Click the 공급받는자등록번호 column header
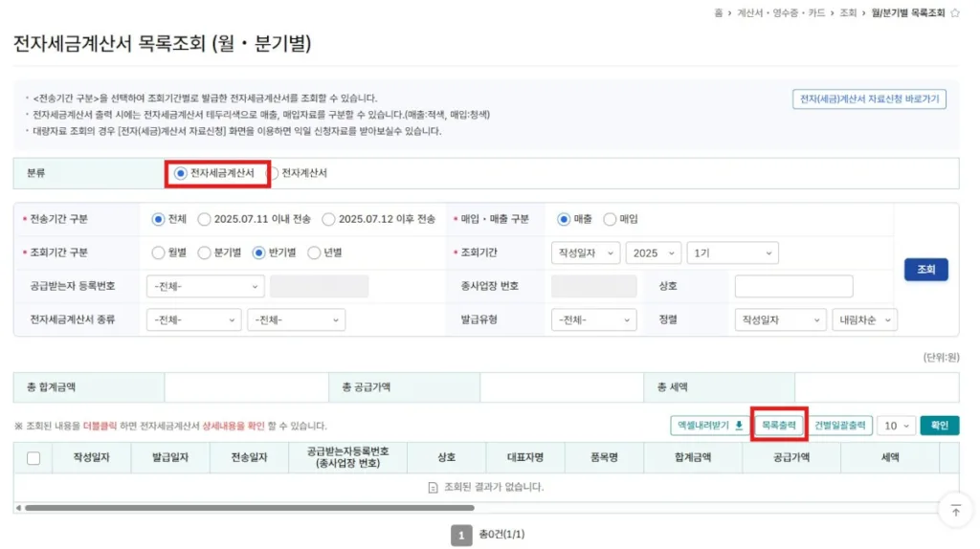Screen dimensions: 980x549 coord(347,458)
